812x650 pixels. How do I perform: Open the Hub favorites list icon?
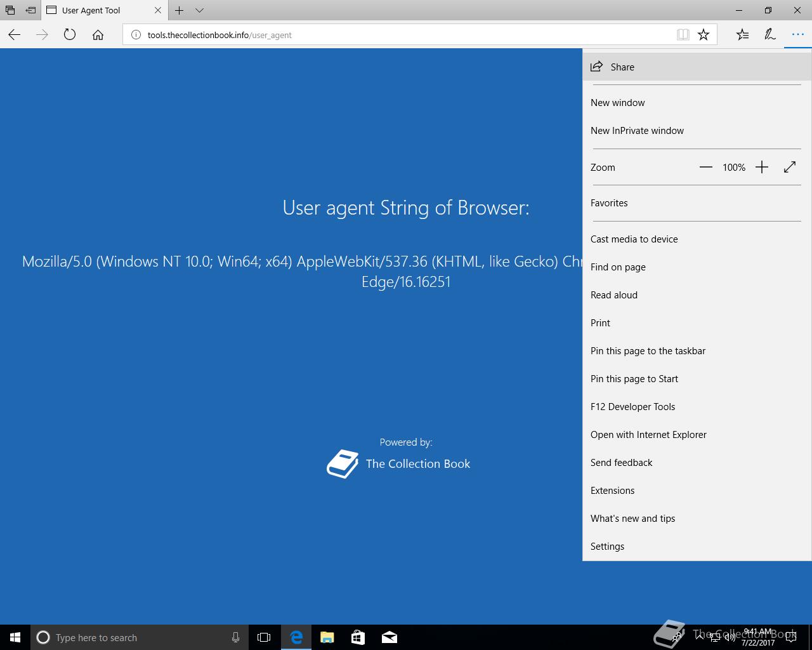click(742, 35)
